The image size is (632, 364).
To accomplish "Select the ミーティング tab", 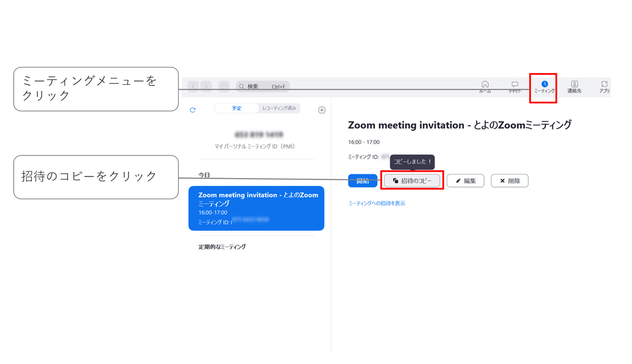I will [544, 87].
